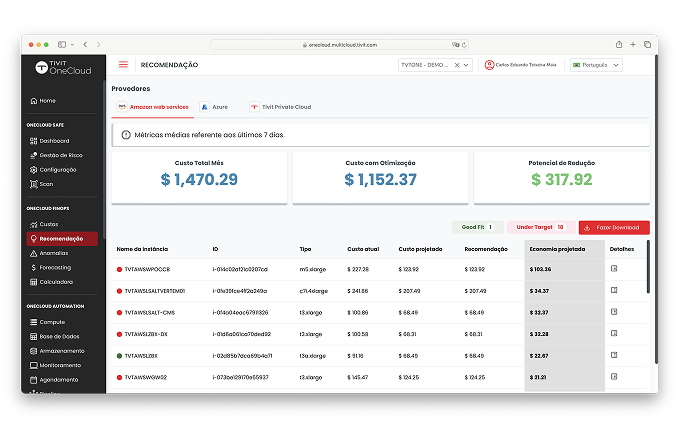Expand the TVTONE account dropdown
Screen dimensions: 680x442
click(467, 65)
